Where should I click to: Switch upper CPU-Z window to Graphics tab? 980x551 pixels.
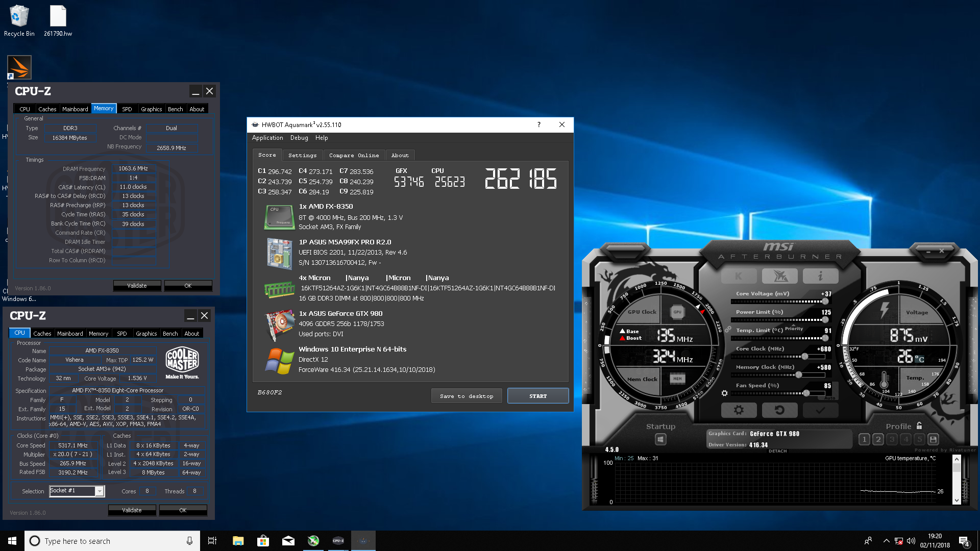[x=152, y=109]
